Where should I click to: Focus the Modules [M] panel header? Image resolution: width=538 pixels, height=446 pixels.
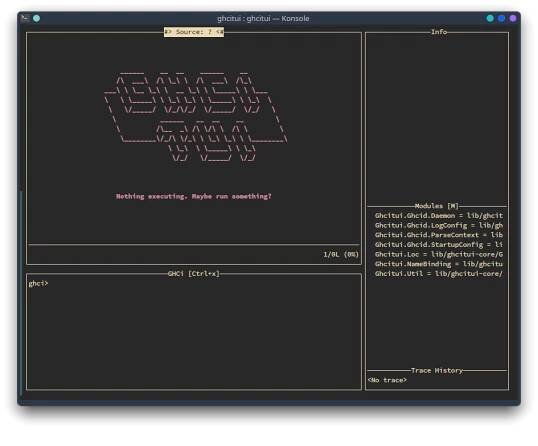tap(436, 206)
